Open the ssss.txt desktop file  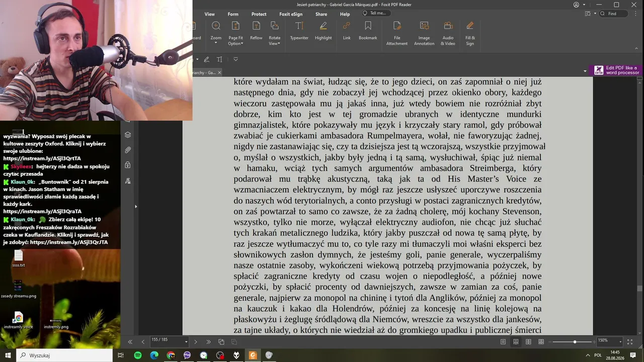tap(19, 258)
